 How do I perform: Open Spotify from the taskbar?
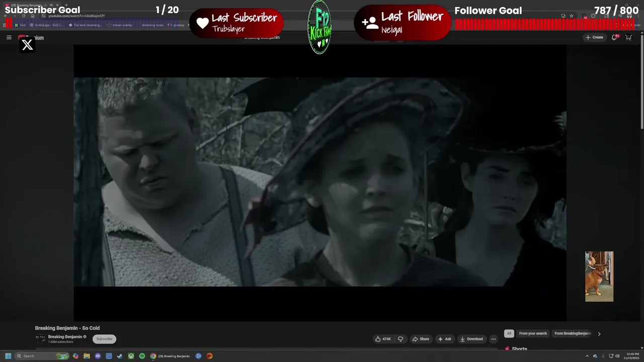(x=142, y=356)
